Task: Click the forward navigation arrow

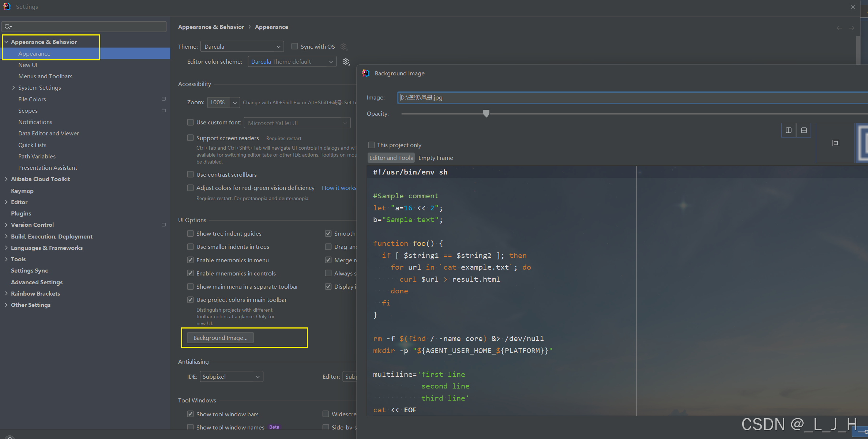Action: [852, 28]
